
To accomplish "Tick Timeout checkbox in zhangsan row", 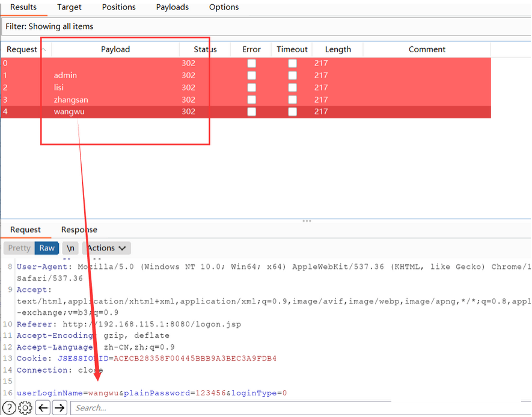I will (x=292, y=100).
